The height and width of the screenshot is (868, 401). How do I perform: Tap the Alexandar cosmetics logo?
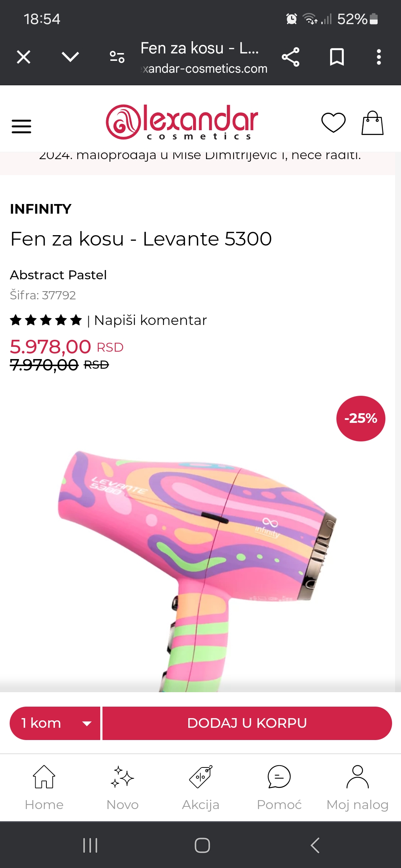tap(182, 122)
